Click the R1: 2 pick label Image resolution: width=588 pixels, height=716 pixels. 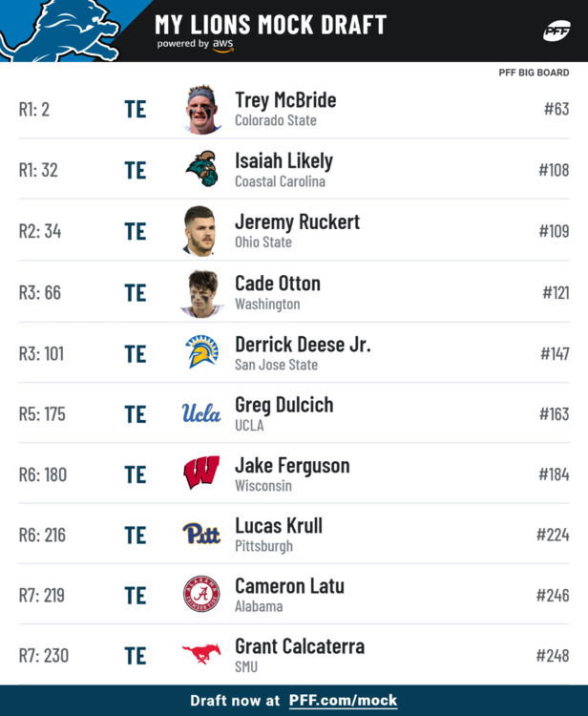click(x=34, y=110)
